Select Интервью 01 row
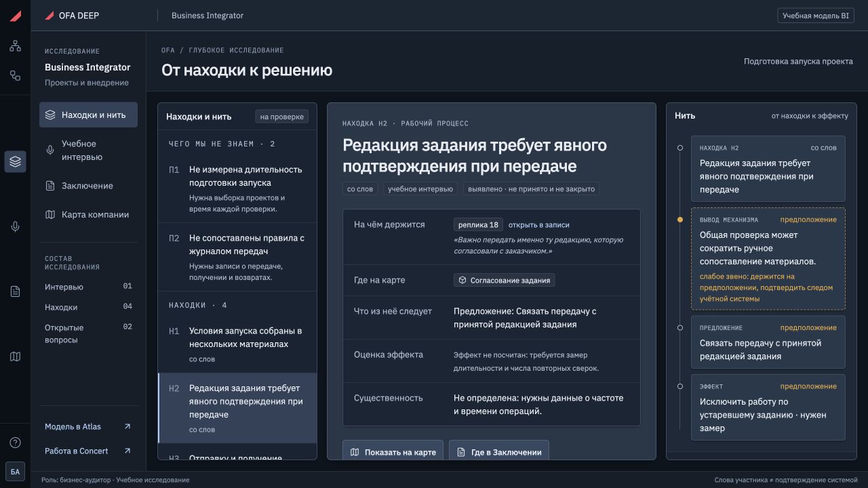The image size is (868, 488). [x=88, y=287]
